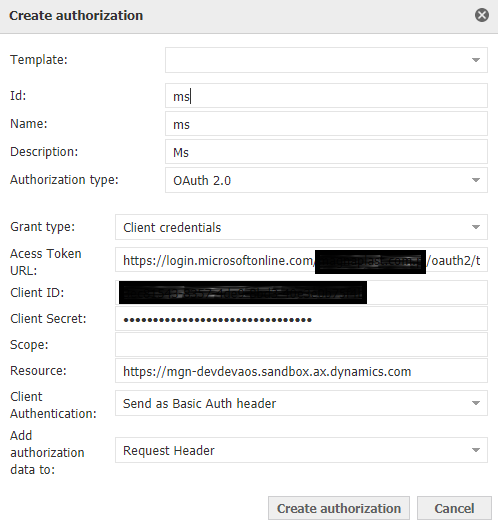Open the Grant type dropdown arrow
Screen dimensions: 498x526
point(476,227)
